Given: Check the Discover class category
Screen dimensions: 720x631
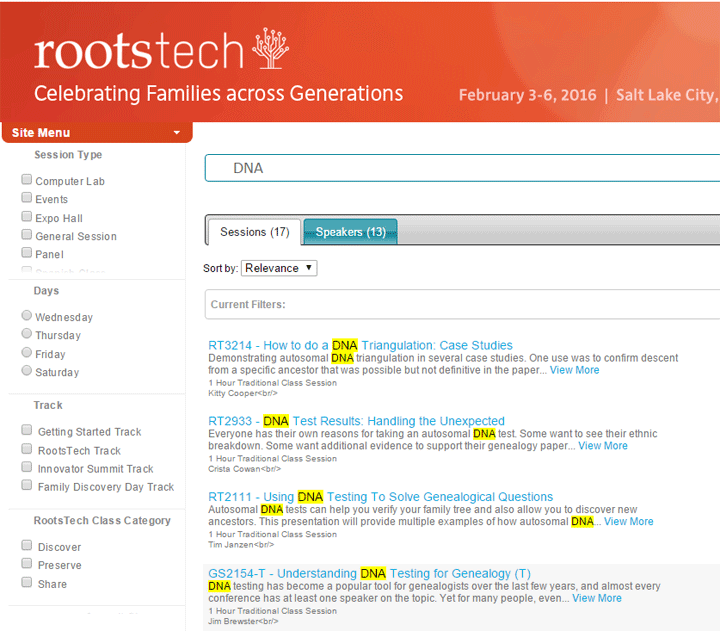Looking at the screenshot, I should (x=27, y=545).
